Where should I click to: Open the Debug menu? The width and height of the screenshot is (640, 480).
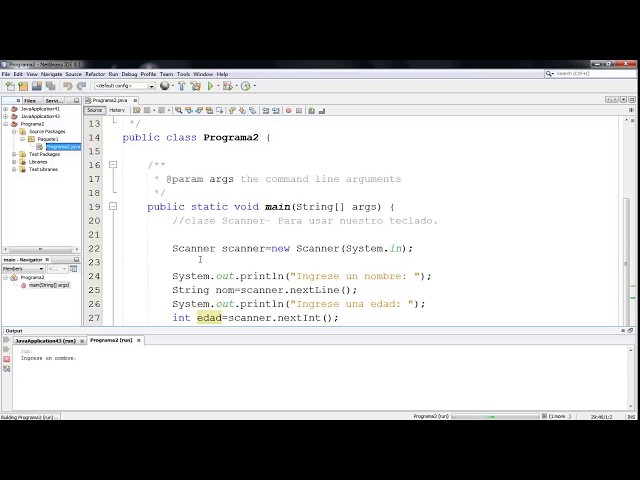click(129, 74)
